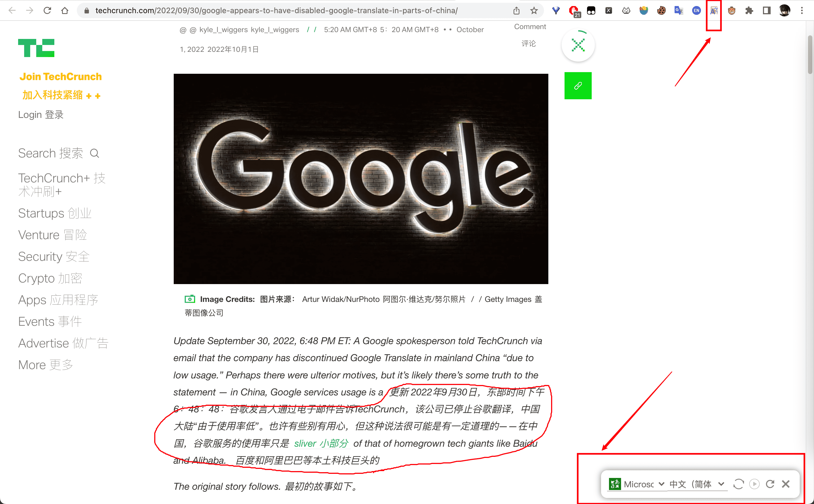Click the search magnifier icon in sidebar
This screenshot has height=504, width=814.
coord(95,153)
